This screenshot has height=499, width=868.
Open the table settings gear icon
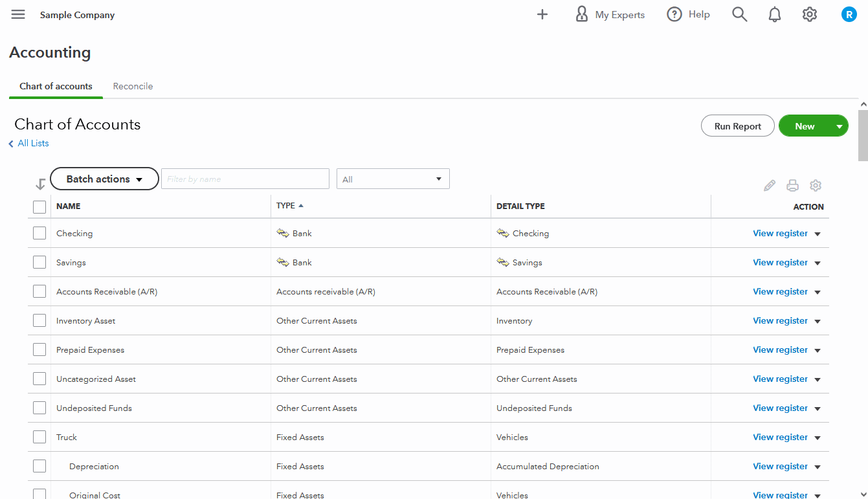click(x=815, y=185)
